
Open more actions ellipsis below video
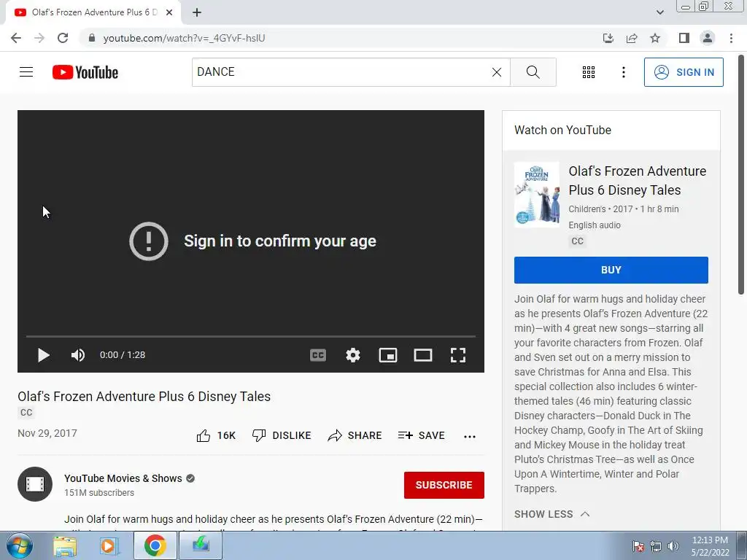click(470, 436)
